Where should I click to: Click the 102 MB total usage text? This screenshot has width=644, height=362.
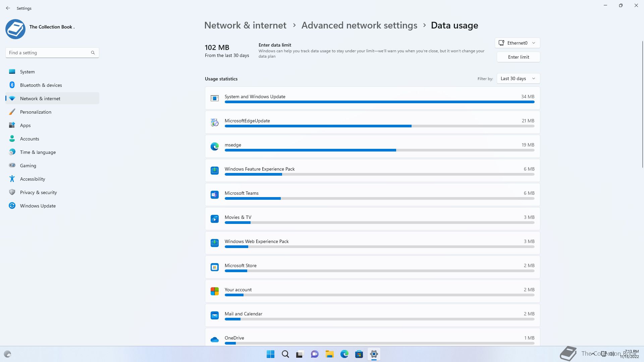(217, 48)
